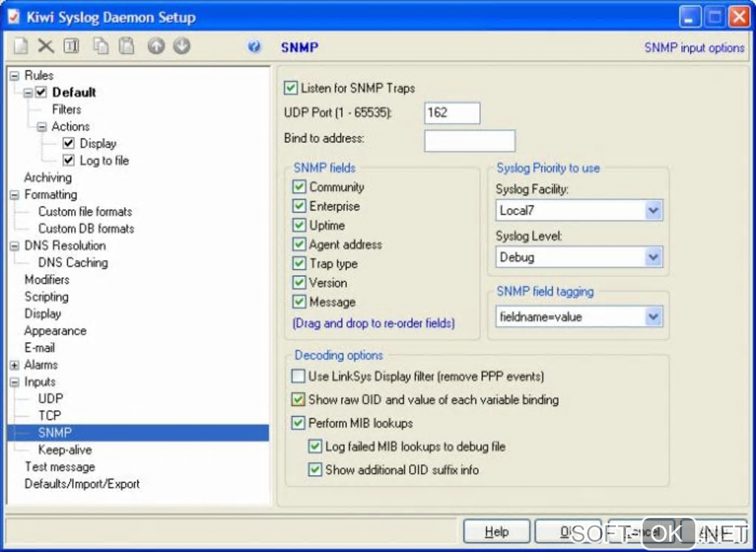
Task: Click the New item toolbar icon
Action: click(x=21, y=46)
